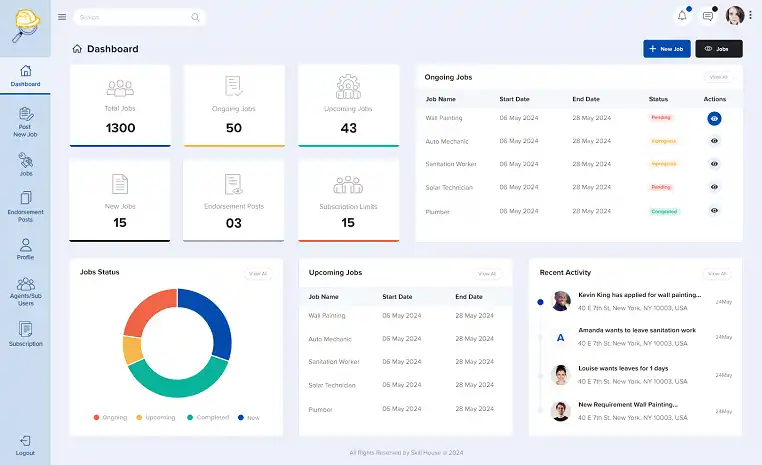Image resolution: width=762 pixels, height=465 pixels.
Task: Expand Ongoing Jobs with View All
Action: click(x=717, y=77)
